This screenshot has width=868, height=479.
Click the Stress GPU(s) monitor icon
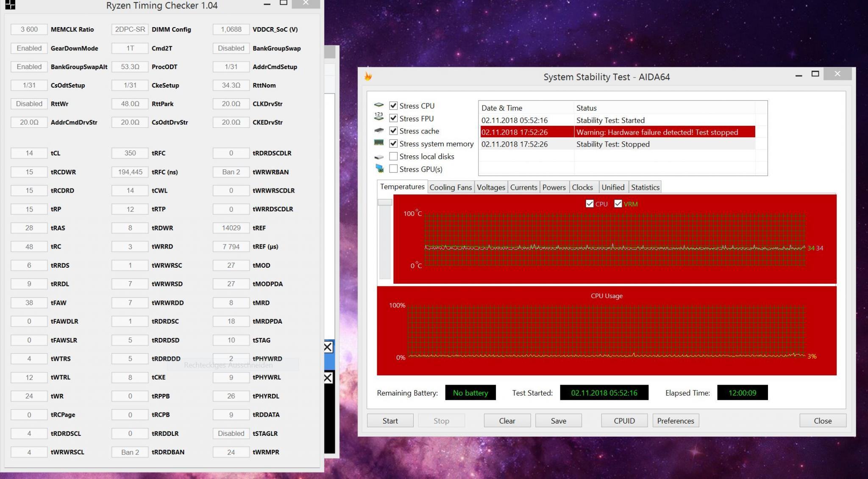coord(379,169)
